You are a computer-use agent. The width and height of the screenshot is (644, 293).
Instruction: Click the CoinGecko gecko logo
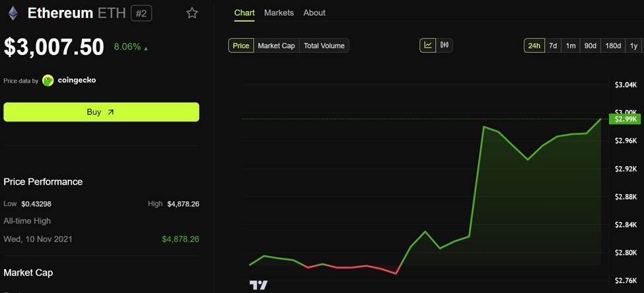(48, 81)
